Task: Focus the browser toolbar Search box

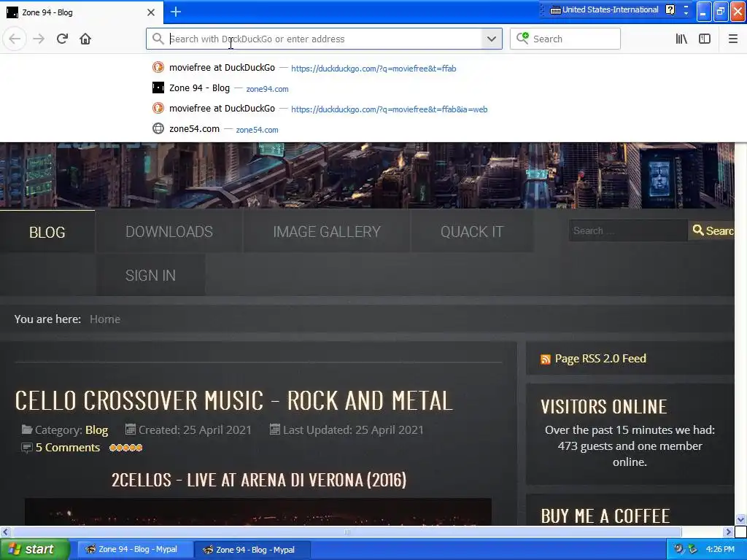Action: point(565,39)
